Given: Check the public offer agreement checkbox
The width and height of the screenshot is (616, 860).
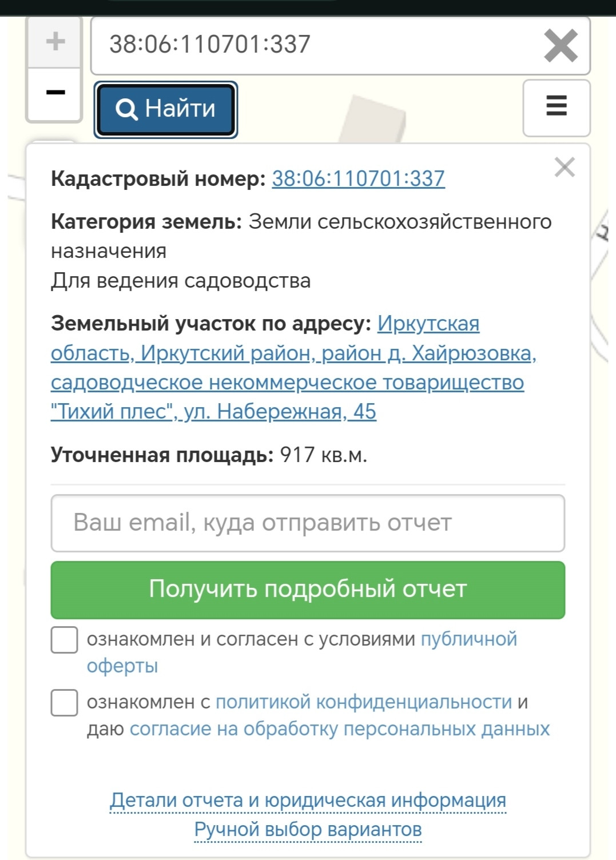Looking at the screenshot, I should 65,640.
